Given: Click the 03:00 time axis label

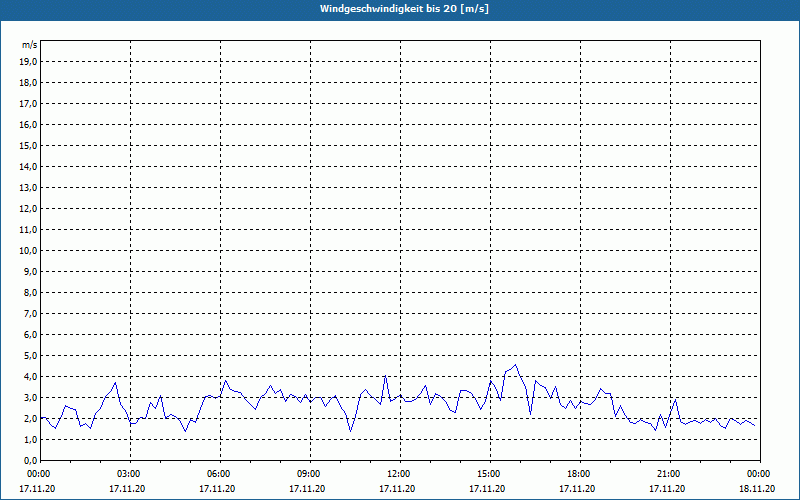Looking at the screenshot, I should click(130, 474).
